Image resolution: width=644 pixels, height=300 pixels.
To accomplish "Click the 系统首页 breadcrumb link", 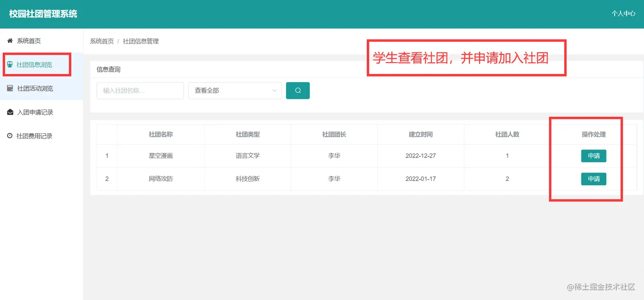I will (x=102, y=41).
